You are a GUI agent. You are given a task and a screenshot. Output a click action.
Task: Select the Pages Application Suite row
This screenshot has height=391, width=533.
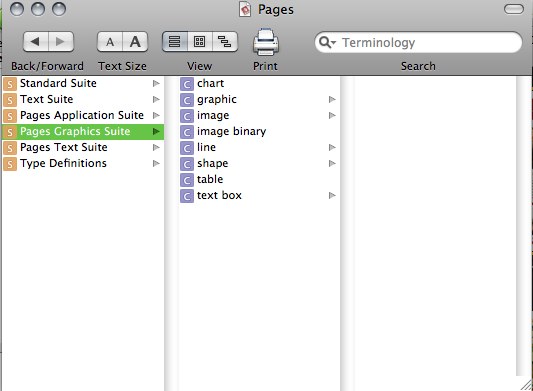[x=83, y=115]
